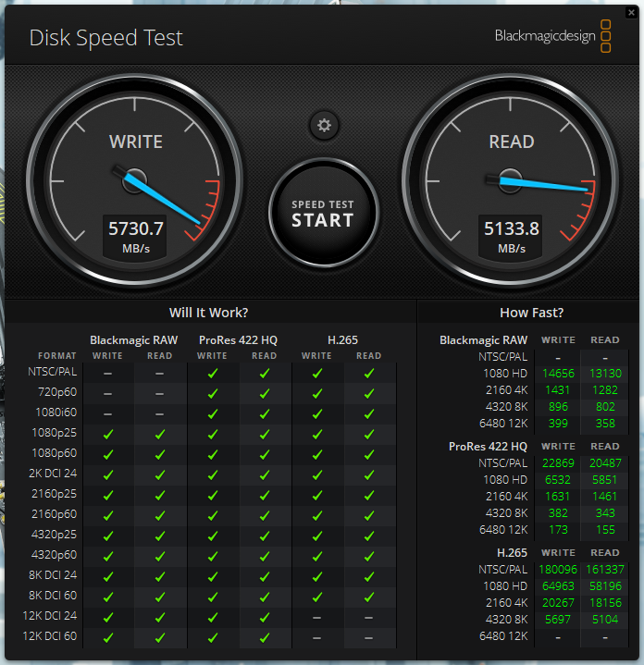Click the 4320p60 format row label
Image resolution: width=644 pixels, height=665 pixels.
pos(52,555)
